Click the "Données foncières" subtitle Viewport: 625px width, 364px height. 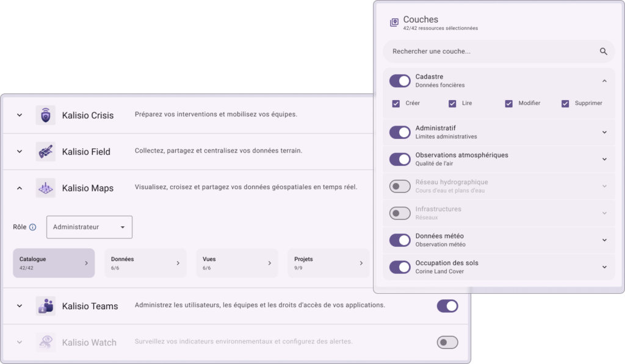(x=440, y=85)
